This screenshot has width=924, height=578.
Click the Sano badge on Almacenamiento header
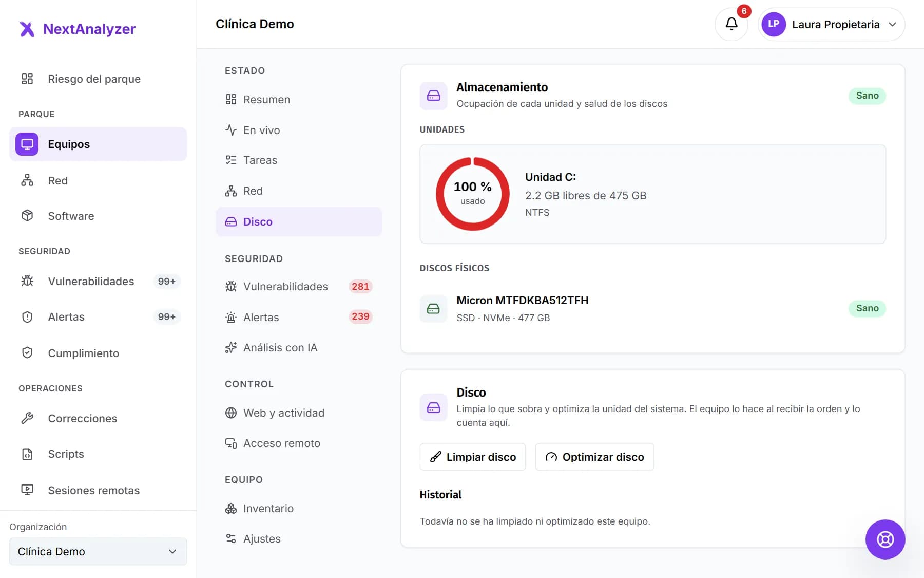click(867, 96)
